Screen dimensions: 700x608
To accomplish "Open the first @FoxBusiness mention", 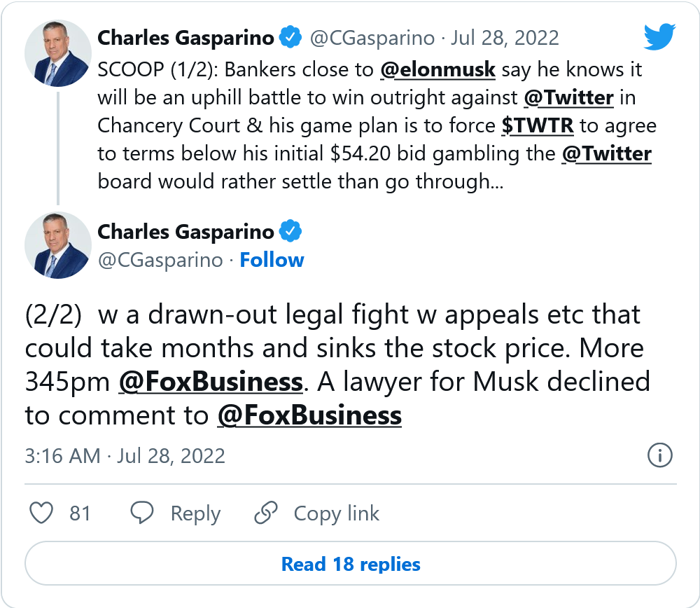I will coord(210,382).
